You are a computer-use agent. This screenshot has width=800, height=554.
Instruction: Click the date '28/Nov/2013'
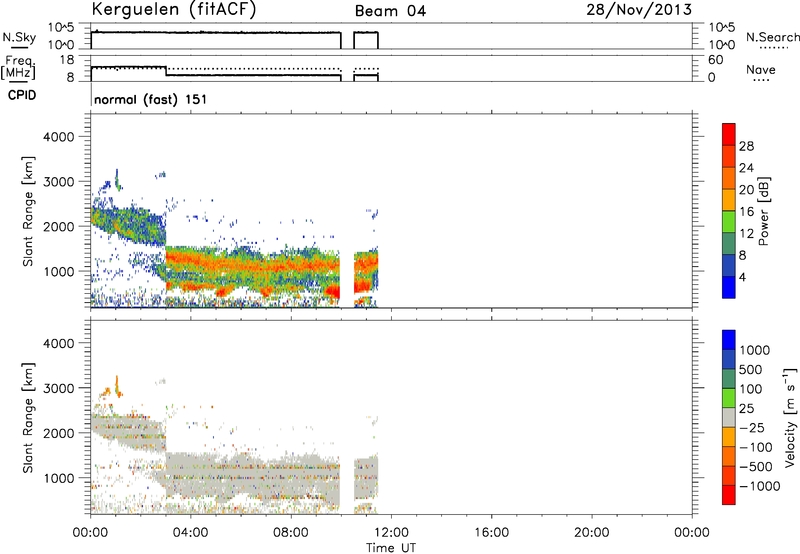[x=639, y=9]
